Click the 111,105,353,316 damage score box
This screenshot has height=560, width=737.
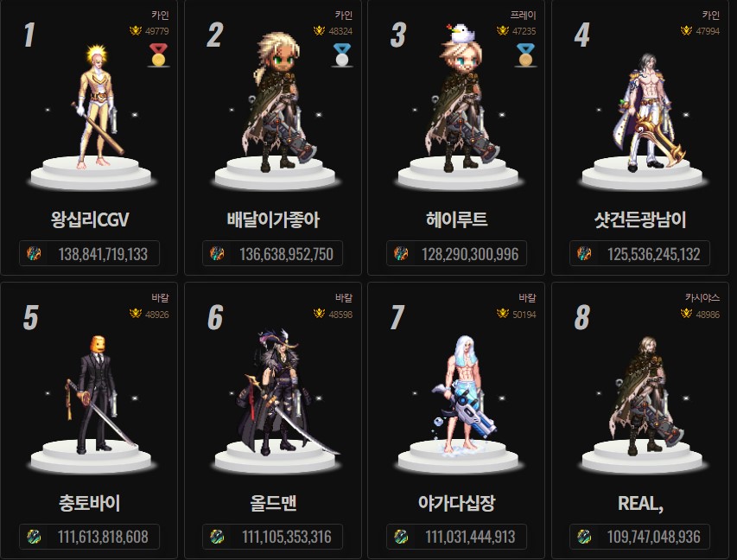(273, 537)
